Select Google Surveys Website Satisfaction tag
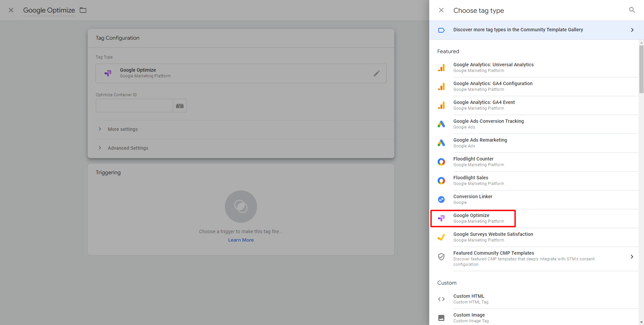The image size is (644, 325). [534, 237]
